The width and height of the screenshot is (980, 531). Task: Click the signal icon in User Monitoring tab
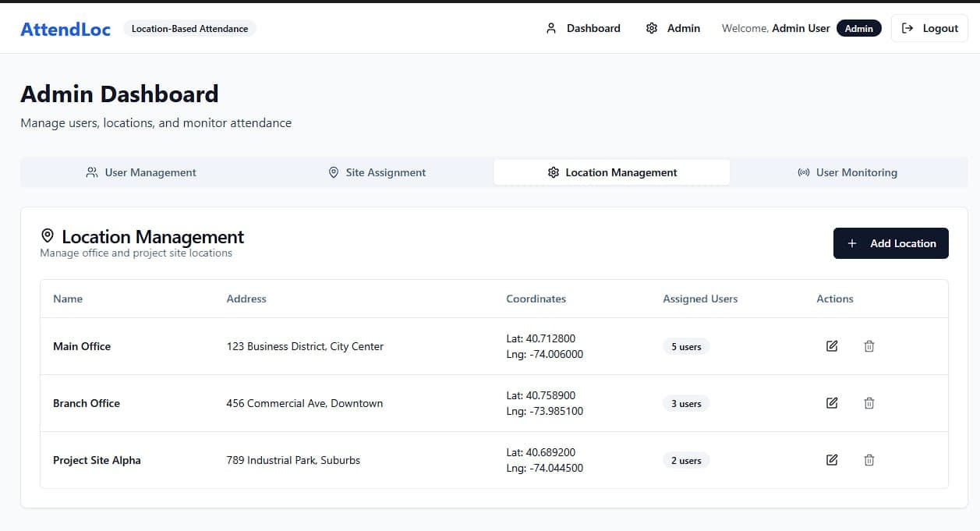tap(804, 172)
